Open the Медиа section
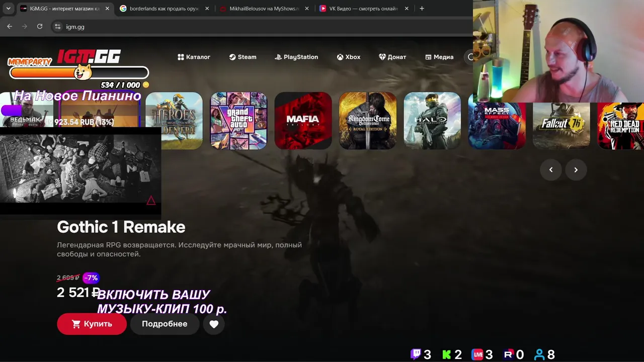Viewport: 644px width, 362px height. pyautogui.click(x=439, y=57)
